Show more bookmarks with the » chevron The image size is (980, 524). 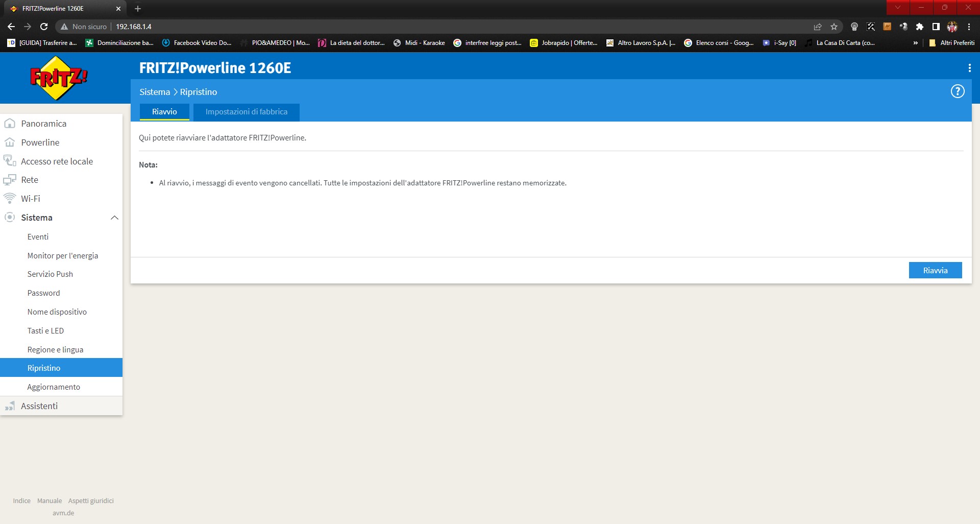[x=916, y=43]
